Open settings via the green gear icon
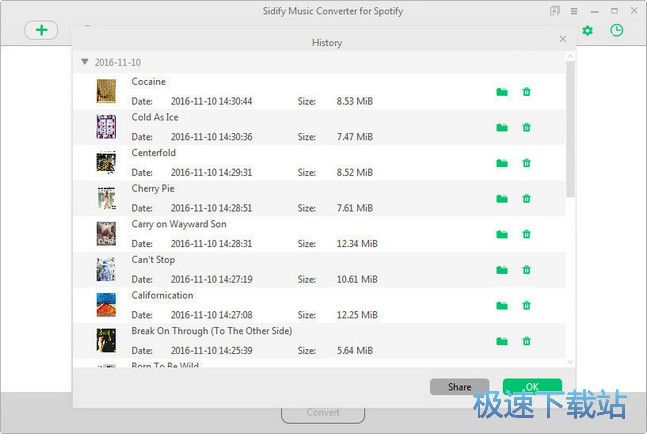This screenshot has width=647, height=434. pyautogui.click(x=588, y=30)
